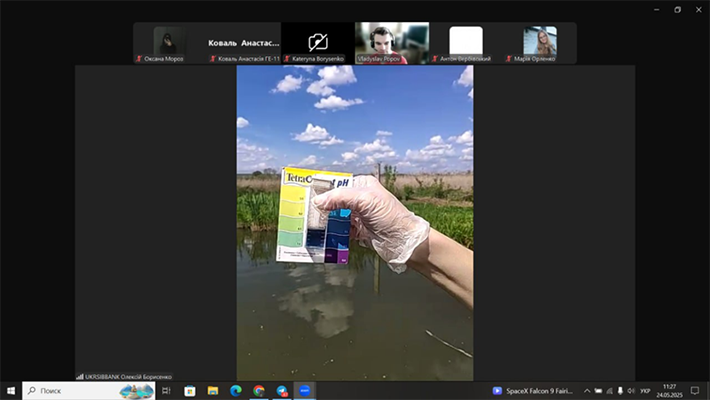Open Microsoft Store from the taskbar
This screenshot has height=400, width=710.
coord(190,390)
